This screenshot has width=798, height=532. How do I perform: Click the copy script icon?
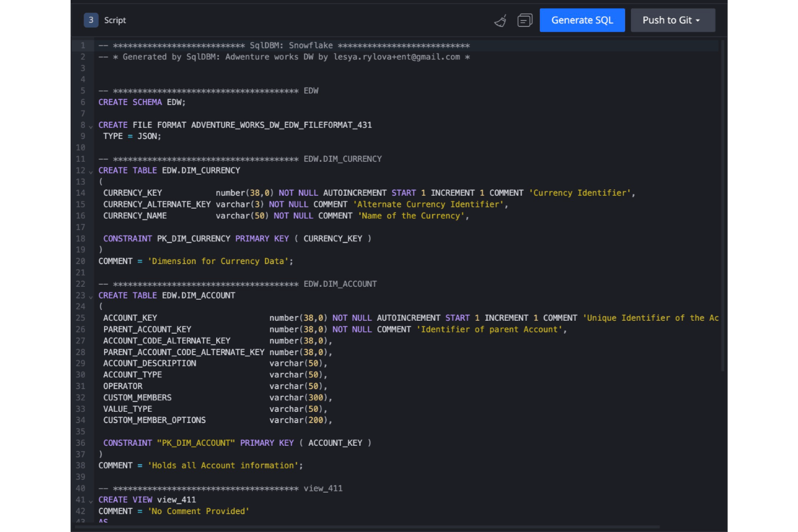pos(525,20)
